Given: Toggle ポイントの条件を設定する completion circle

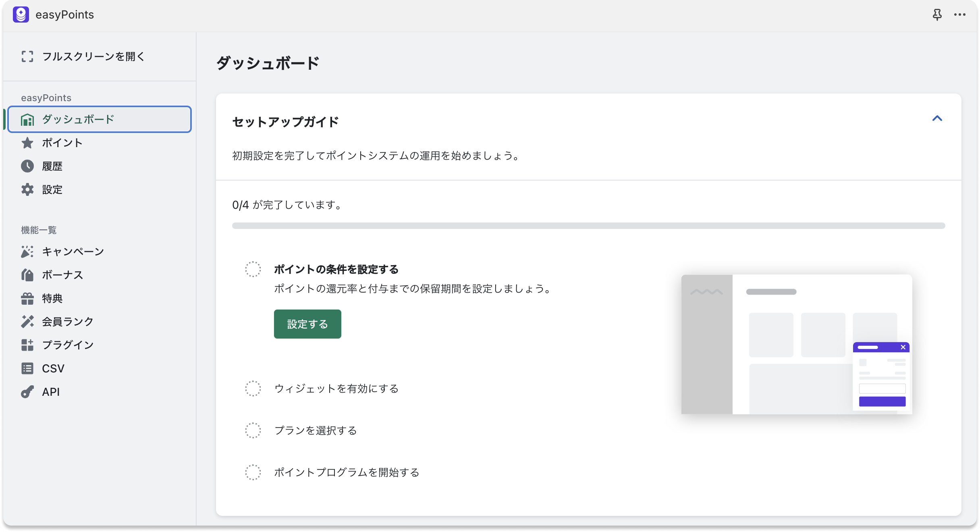Looking at the screenshot, I should (253, 269).
